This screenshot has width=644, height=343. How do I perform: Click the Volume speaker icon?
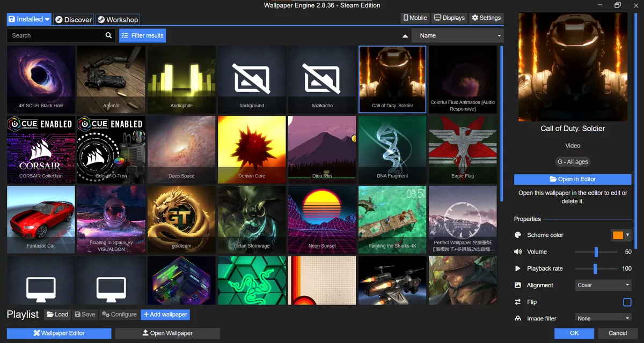(518, 252)
